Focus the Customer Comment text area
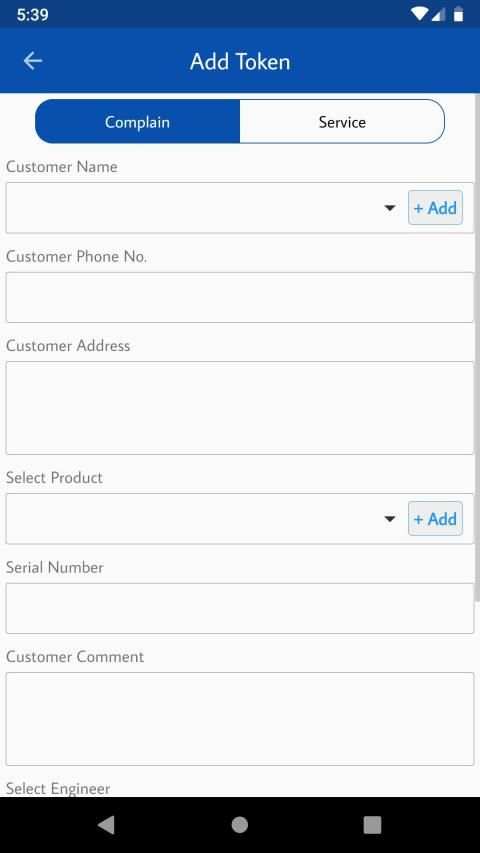Viewport: 480px width, 853px height. coord(240,719)
